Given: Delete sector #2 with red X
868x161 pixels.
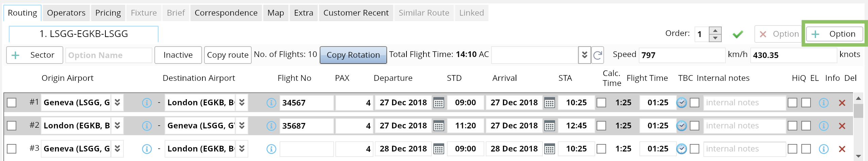Looking at the screenshot, I should point(842,126).
